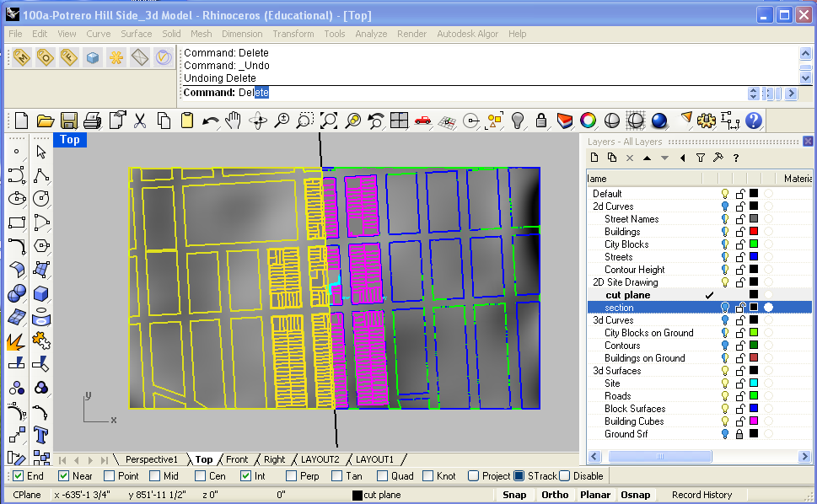817x504 pixels.
Task: Switch to the Perspective1 viewport tab
Action: (x=152, y=459)
